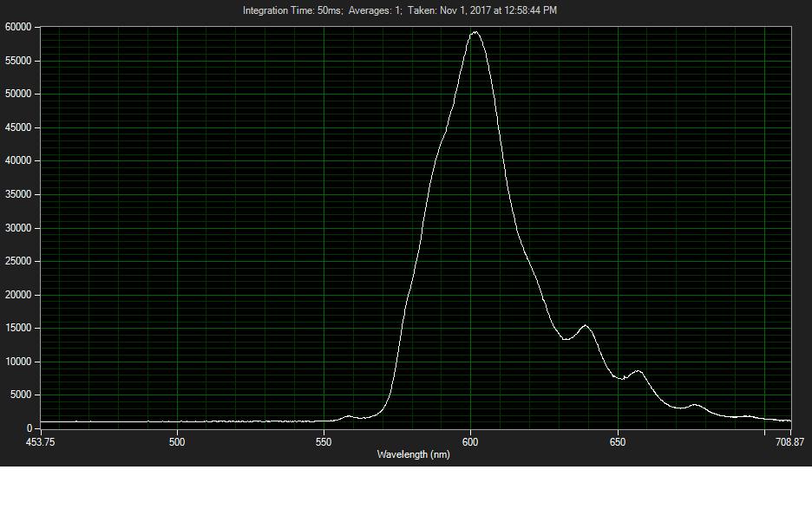Click the 45000 y-axis label
This screenshot has height=522, width=812.
pos(18,127)
